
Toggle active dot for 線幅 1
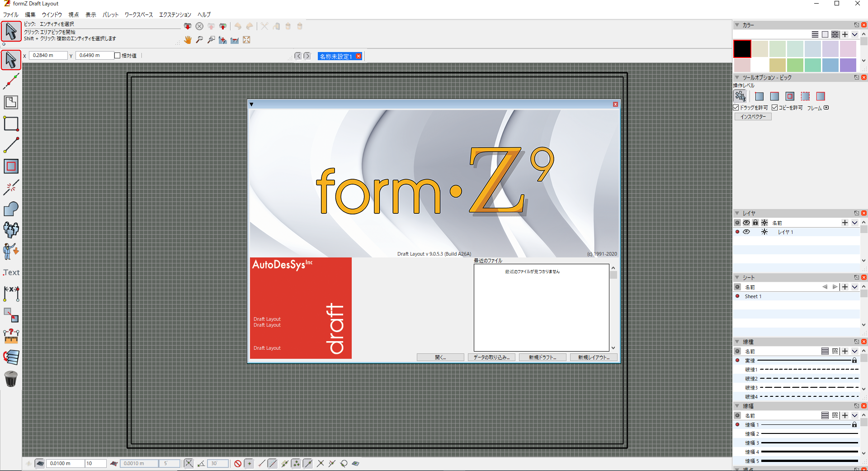737,424
